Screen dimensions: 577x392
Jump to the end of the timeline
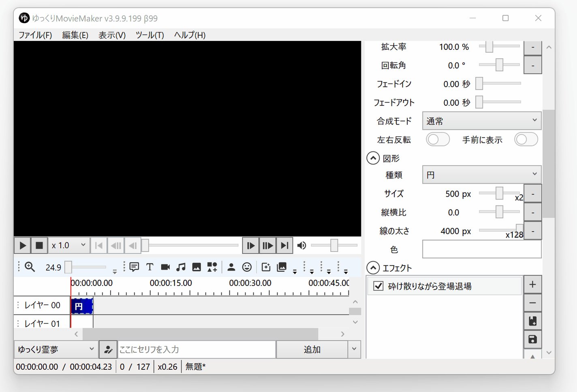pos(284,245)
